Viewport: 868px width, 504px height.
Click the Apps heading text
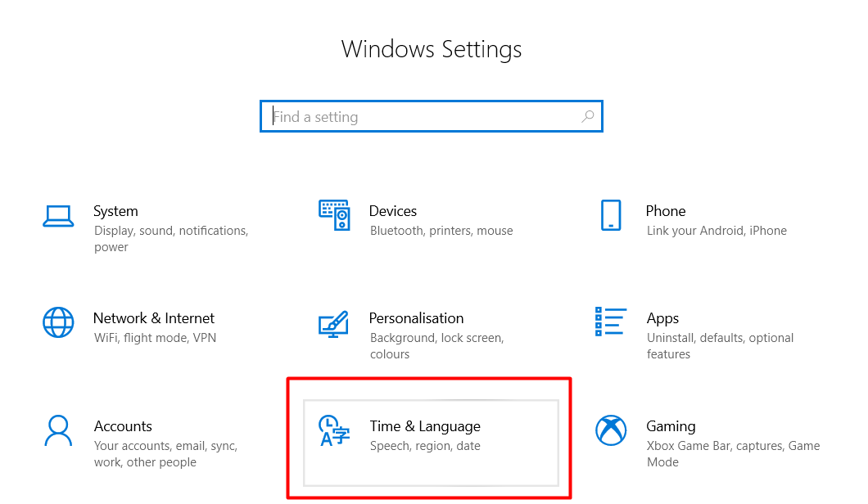pyautogui.click(x=662, y=318)
